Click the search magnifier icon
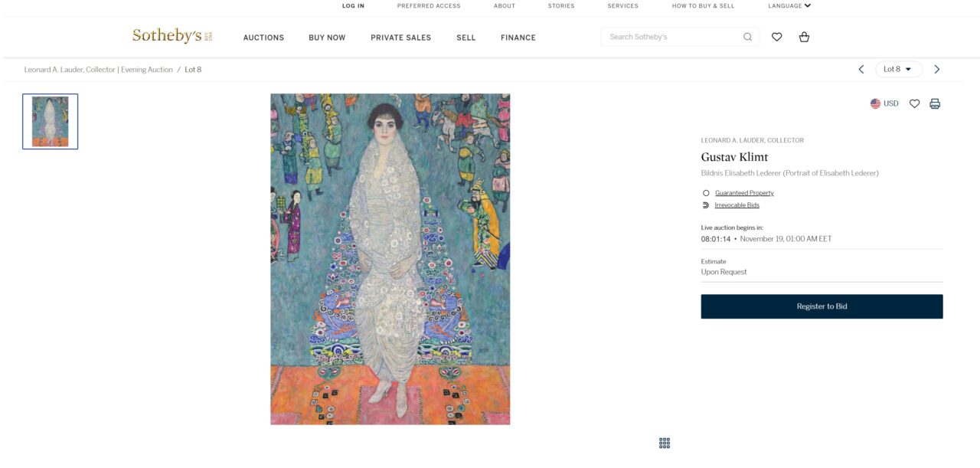The height and width of the screenshot is (468, 980). pyautogui.click(x=747, y=37)
